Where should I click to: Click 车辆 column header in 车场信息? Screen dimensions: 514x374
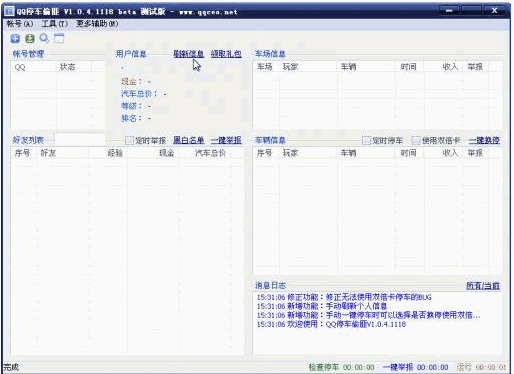pos(366,67)
